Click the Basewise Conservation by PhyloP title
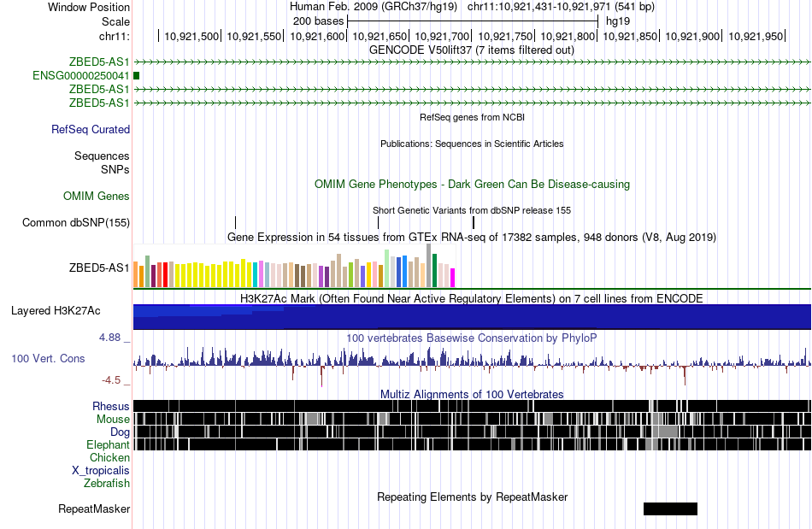This screenshot has height=529, width=812. [x=472, y=338]
